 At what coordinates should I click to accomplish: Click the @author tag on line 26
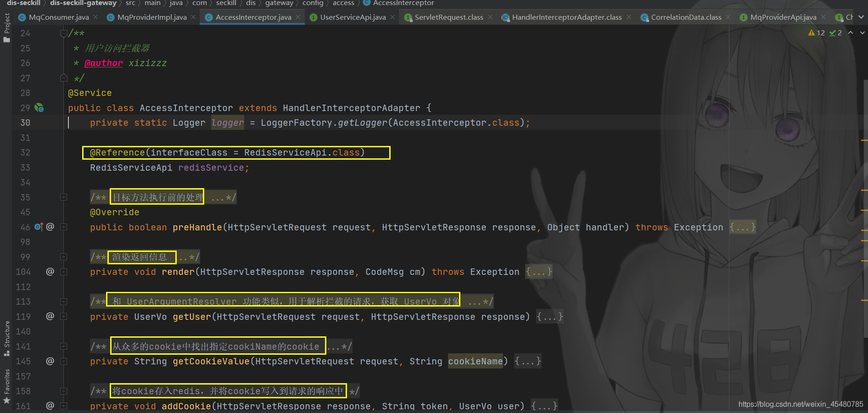coord(104,63)
